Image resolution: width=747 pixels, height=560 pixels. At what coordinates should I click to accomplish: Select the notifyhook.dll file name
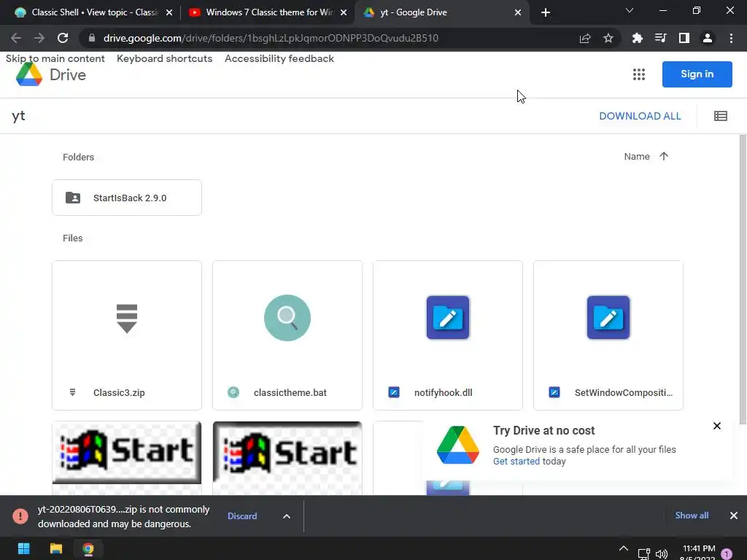(443, 393)
